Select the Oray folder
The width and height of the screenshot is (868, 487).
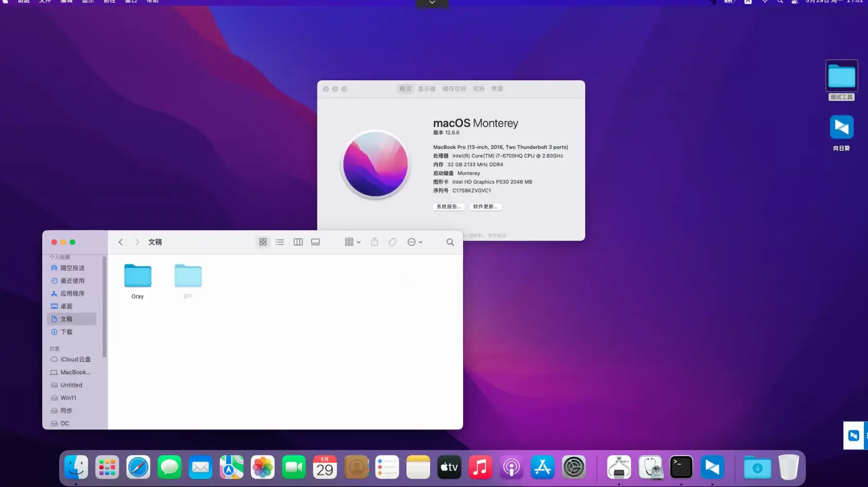[138, 277]
